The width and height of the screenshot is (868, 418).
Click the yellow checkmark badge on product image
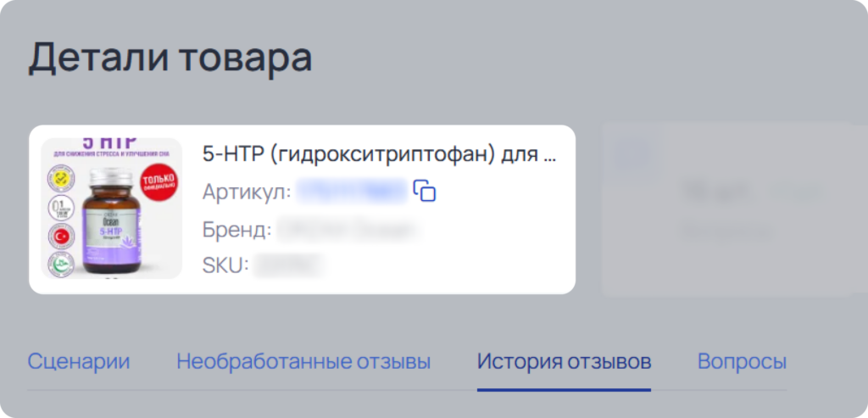[61, 178]
